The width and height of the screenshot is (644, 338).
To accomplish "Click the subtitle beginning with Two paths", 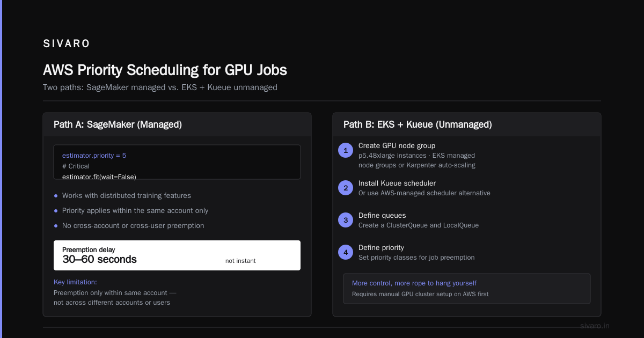I will [x=160, y=87].
